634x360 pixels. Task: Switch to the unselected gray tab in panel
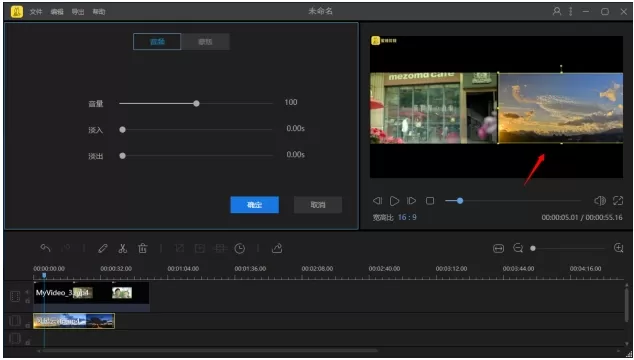tap(205, 42)
